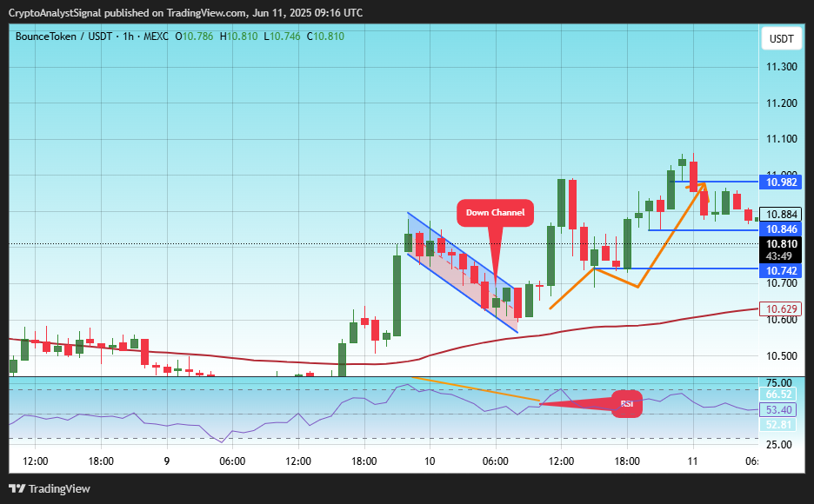Click the open value O10.786
814x504 pixels.
pos(194,36)
